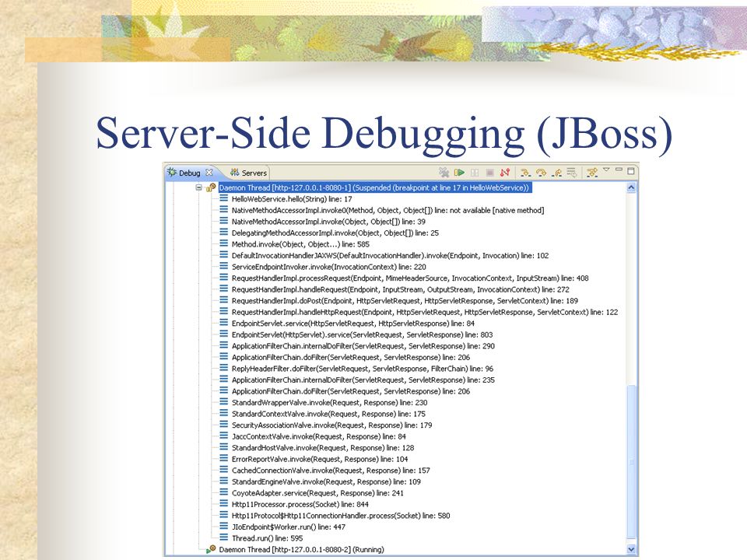Viewport: 747px width, 560px height.
Task: Minimize the Debug view panel
Action: pos(619,169)
